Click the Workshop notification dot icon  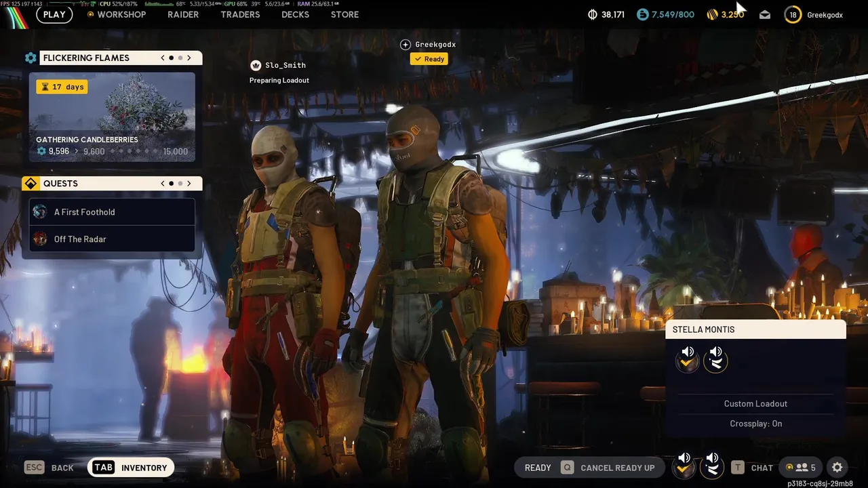(91, 14)
